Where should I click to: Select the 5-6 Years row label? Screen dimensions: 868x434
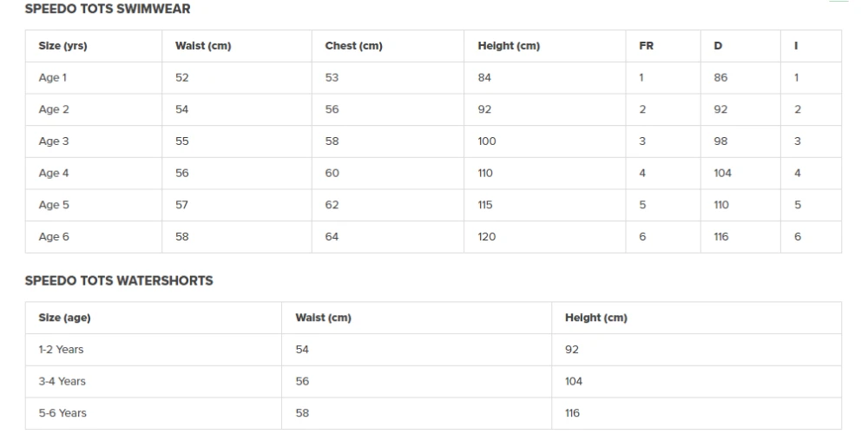point(62,413)
